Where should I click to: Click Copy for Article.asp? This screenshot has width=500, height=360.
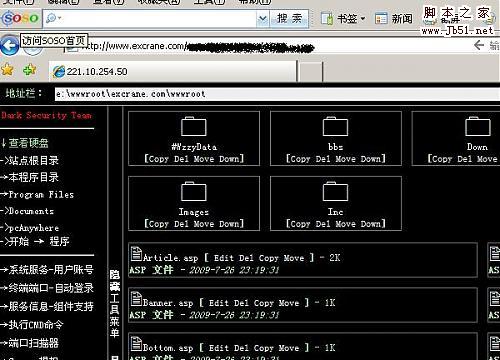(269, 258)
